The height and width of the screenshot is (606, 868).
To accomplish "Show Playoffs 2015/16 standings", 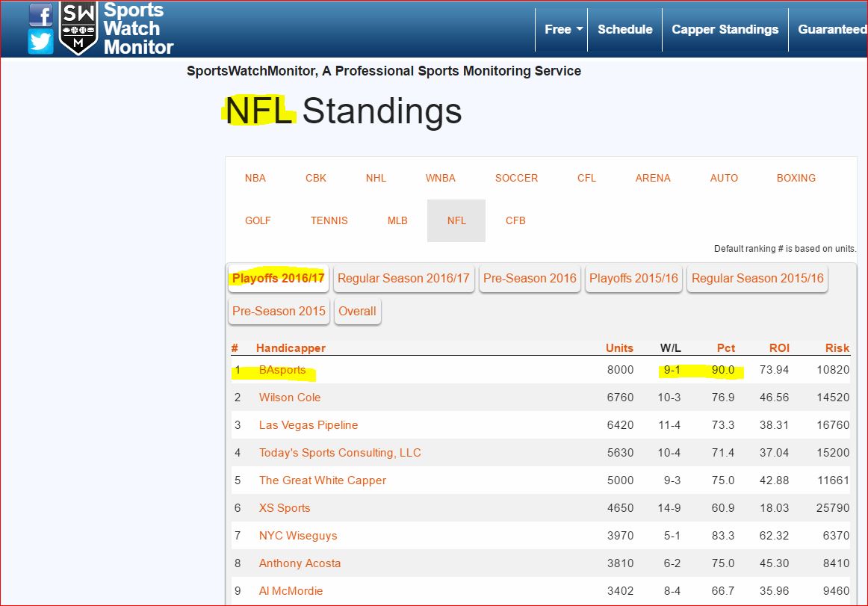I will pyautogui.click(x=634, y=278).
